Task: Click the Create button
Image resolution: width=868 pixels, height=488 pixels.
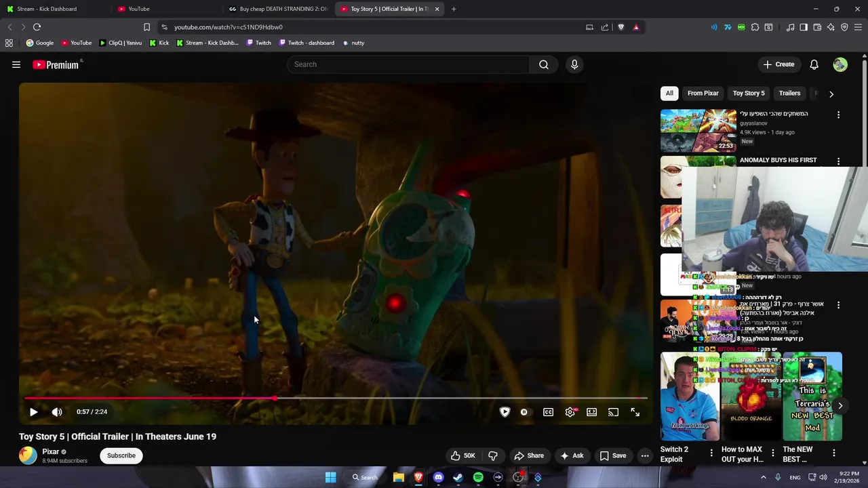Action: click(778, 64)
